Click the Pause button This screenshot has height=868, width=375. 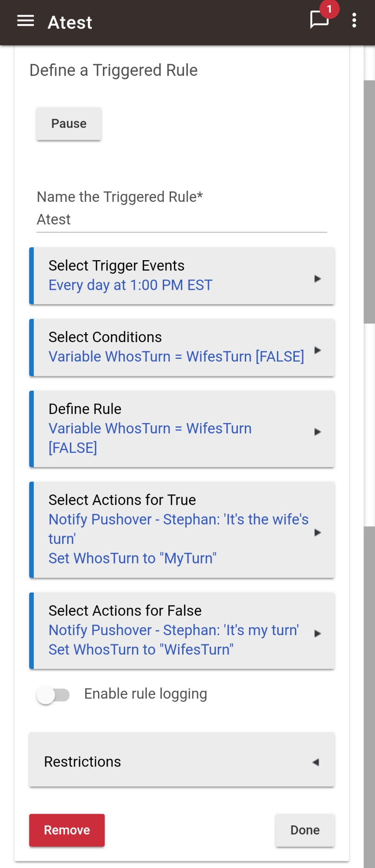(x=69, y=124)
